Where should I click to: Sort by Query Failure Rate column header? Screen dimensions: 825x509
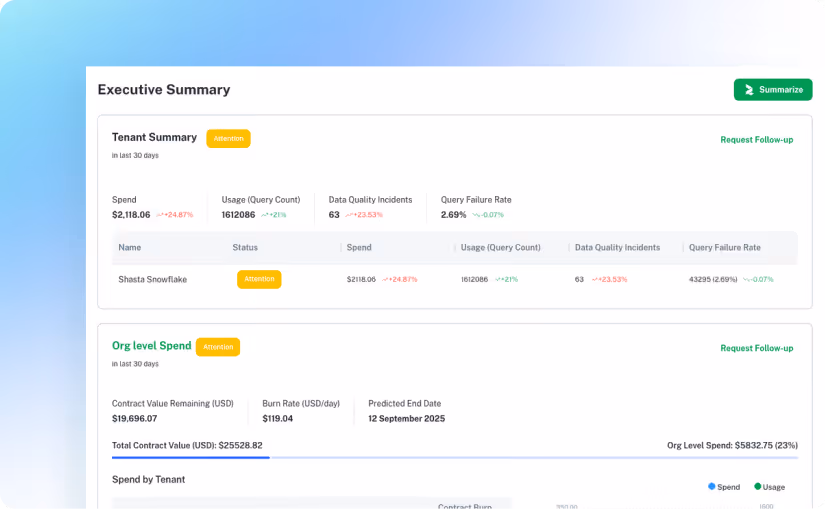tap(725, 247)
